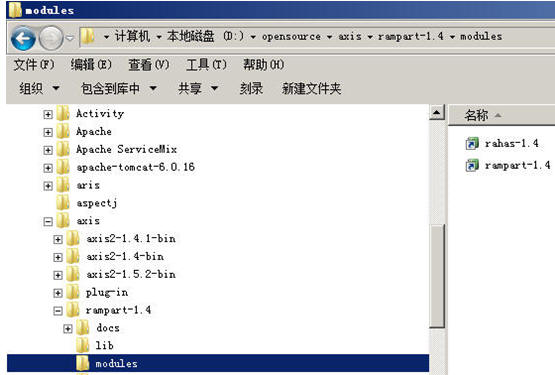Expand the Activity folder node
This screenshot has width=555, height=375.
[48, 114]
